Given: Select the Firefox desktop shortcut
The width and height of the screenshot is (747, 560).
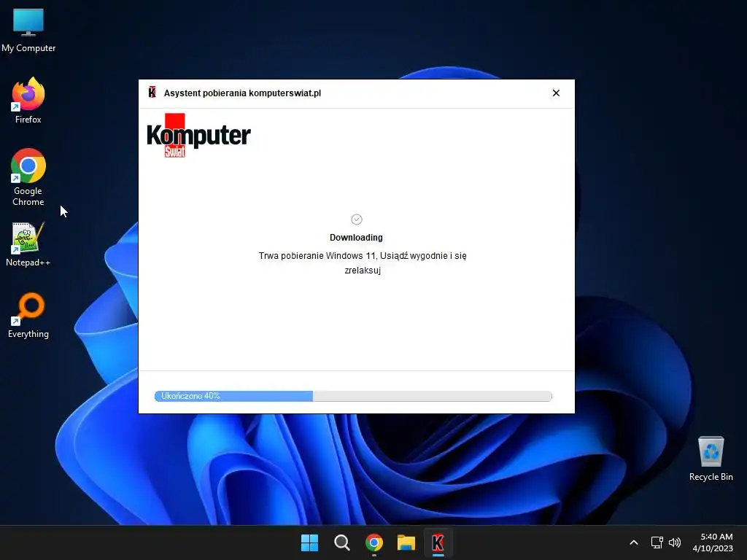Looking at the screenshot, I should (x=28, y=101).
